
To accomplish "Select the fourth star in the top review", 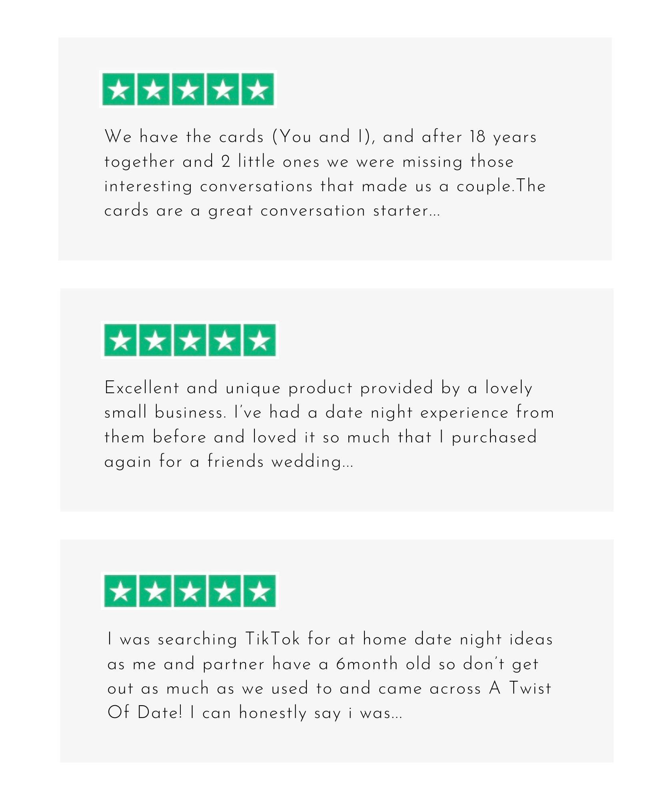I will coord(223,89).
